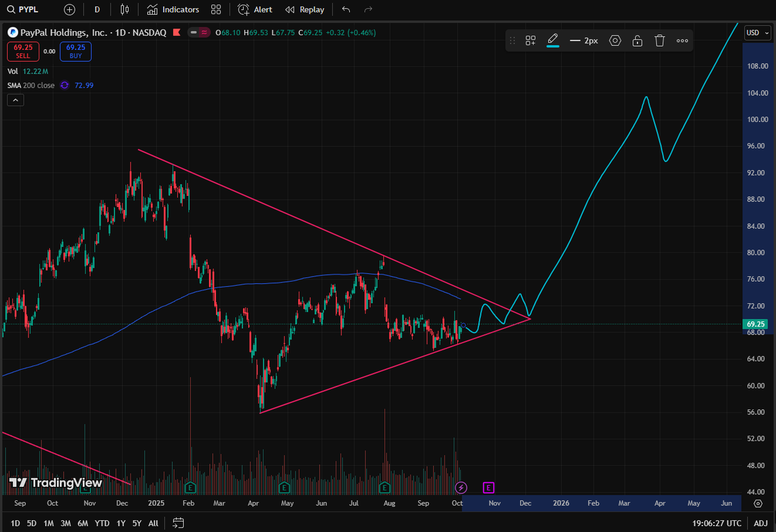
Task: Click the green E earnings marker near May
Action: tap(283, 487)
